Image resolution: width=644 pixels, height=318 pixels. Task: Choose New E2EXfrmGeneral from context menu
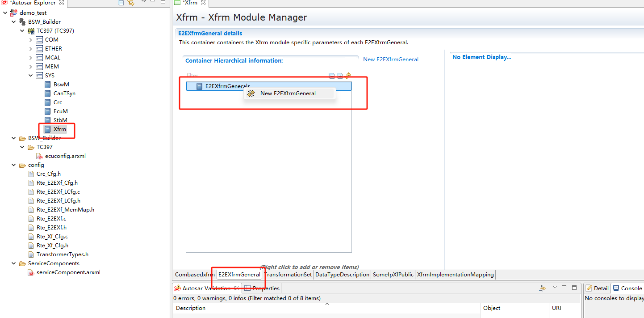tap(288, 93)
